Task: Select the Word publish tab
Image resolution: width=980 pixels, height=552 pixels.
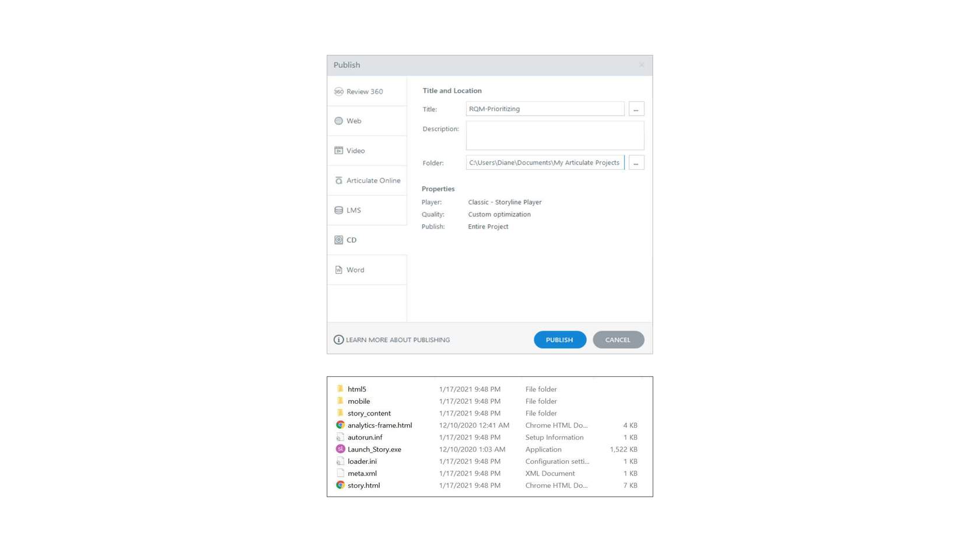Action: click(x=367, y=270)
